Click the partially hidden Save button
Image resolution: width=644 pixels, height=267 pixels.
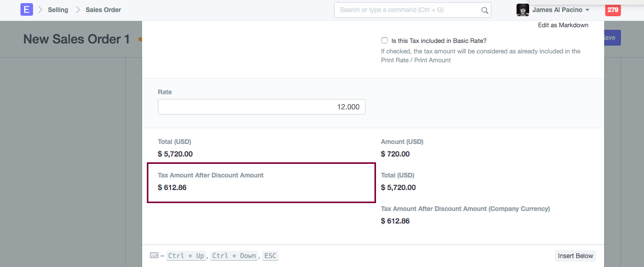pos(612,38)
